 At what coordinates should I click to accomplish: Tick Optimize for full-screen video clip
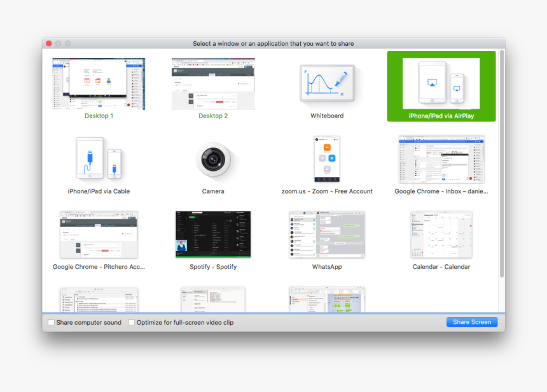[132, 322]
